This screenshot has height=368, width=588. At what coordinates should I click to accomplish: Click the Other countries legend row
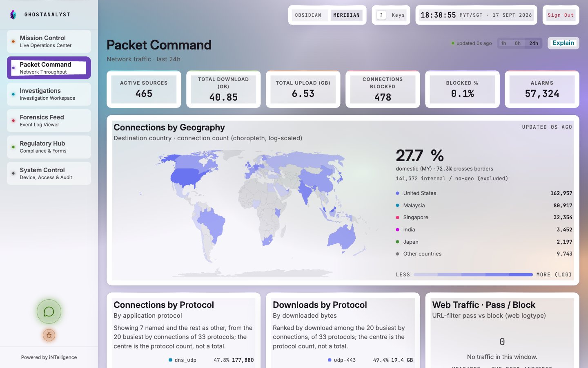[x=484, y=254]
